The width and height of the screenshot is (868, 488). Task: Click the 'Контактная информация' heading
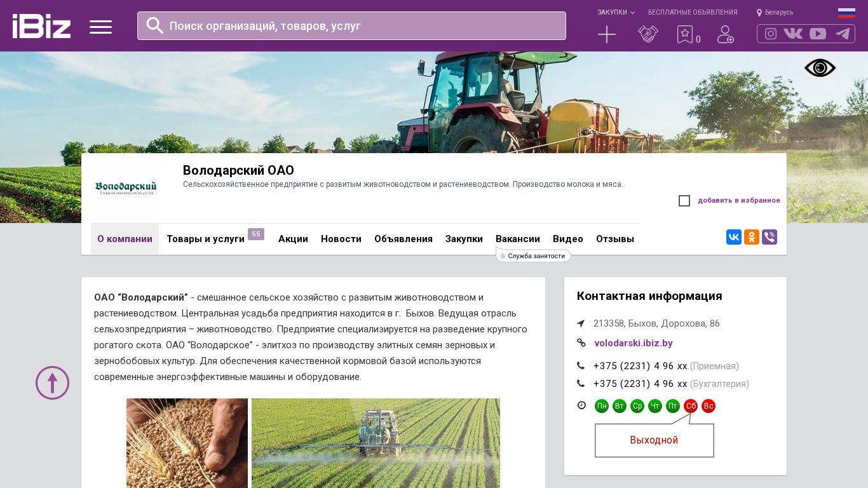649,296
